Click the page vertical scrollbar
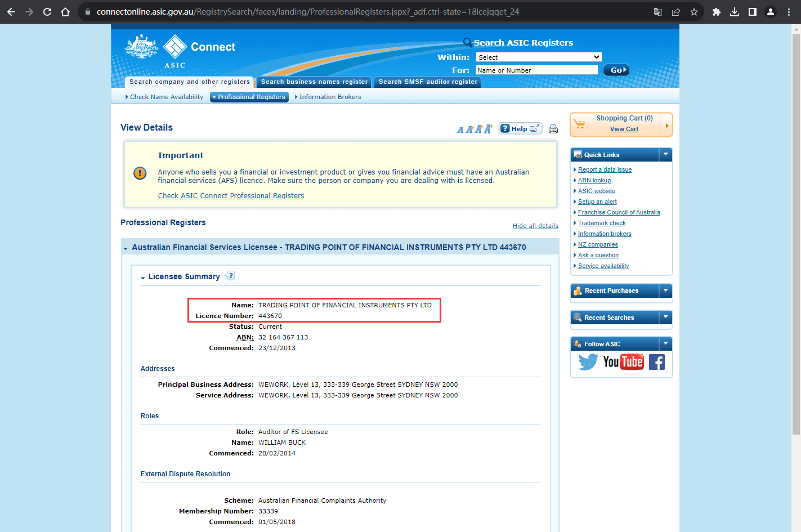 coord(796,234)
